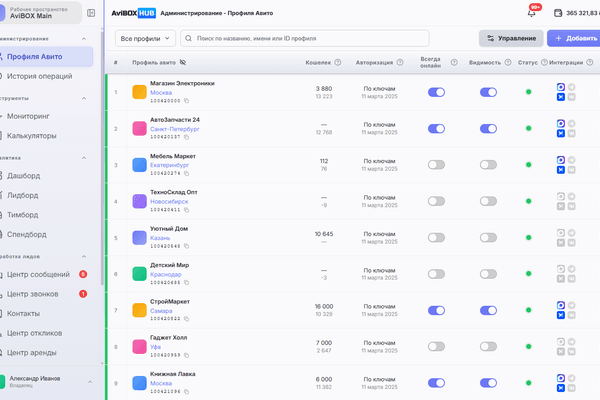Open История операций in sidebar
The height and width of the screenshot is (400, 600).
pyautogui.click(x=39, y=76)
